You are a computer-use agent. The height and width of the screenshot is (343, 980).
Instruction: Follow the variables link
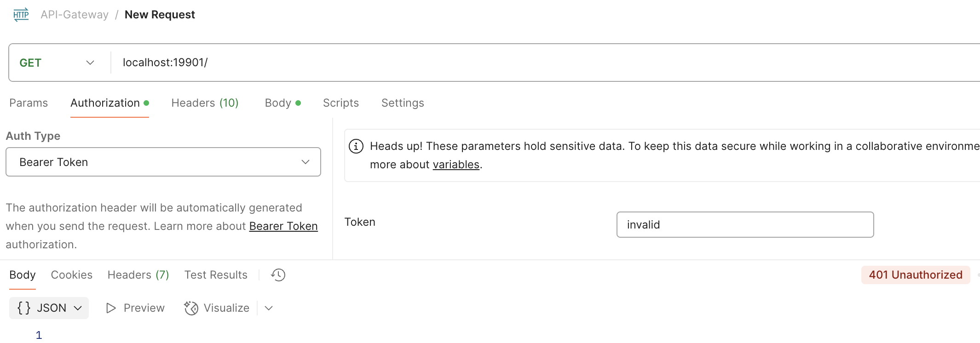pyautogui.click(x=456, y=165)
